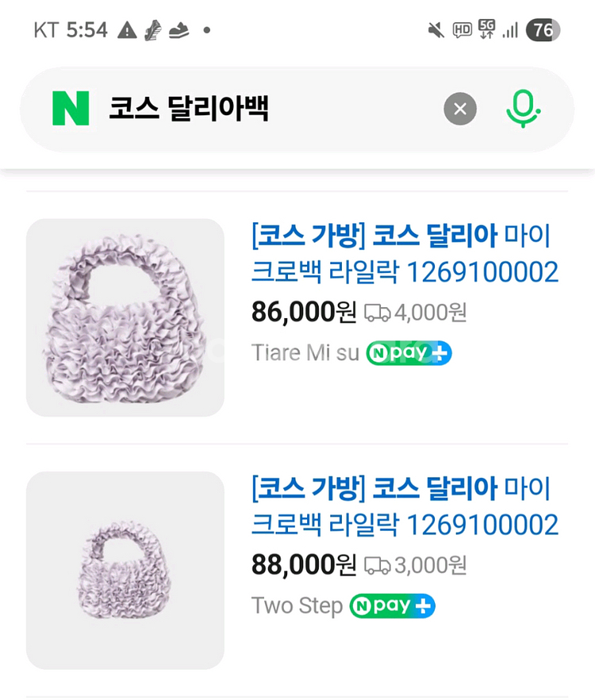Open the 88,000원 product title link
This screenshot has width=595, height=700.
point(405,506)
